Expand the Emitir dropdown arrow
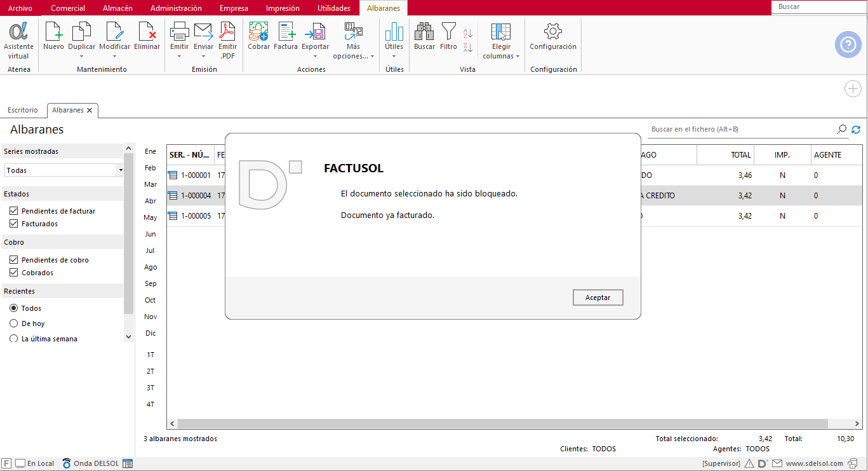This screenshot has height=471, width=868. pyautogui.click(x=179, y=56)
